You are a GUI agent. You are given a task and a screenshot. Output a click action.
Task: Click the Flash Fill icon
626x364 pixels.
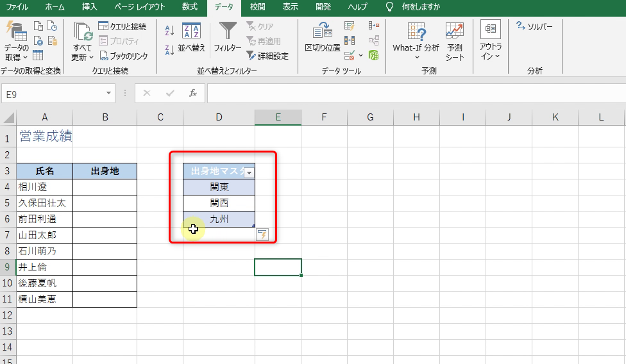click(x=350, y=26)
